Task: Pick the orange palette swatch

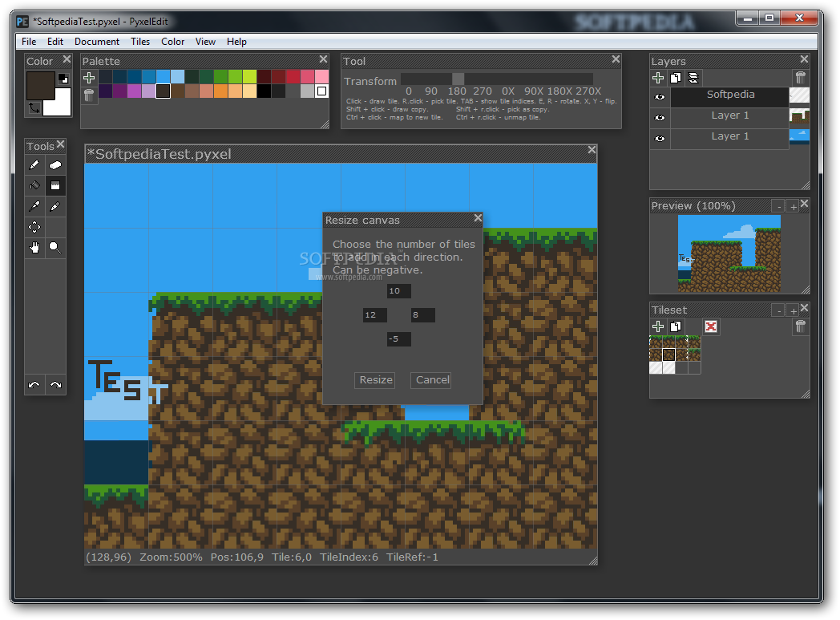Action: (x=220, y=91)
